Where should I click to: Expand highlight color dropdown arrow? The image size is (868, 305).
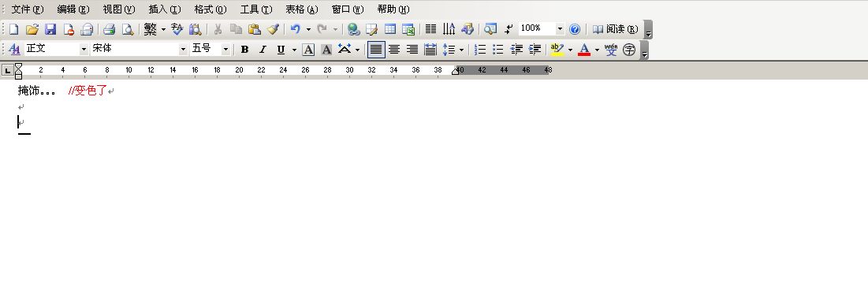point(570,50)
